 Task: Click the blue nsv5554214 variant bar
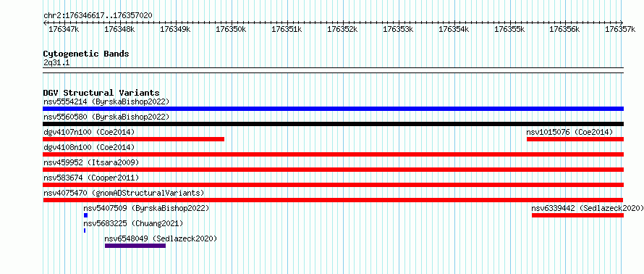pyautogui.click(x=333, y=109)
